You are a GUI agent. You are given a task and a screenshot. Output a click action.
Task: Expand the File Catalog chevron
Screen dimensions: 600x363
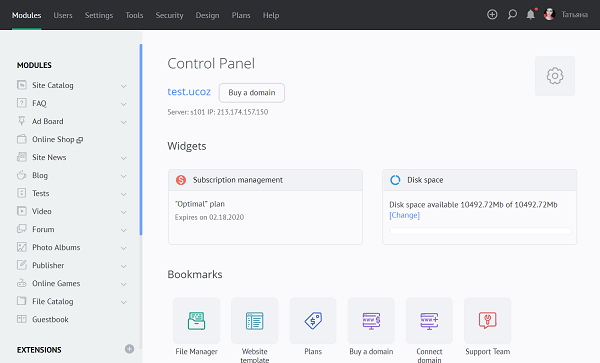pyautogui.click(x=124, y=302)
